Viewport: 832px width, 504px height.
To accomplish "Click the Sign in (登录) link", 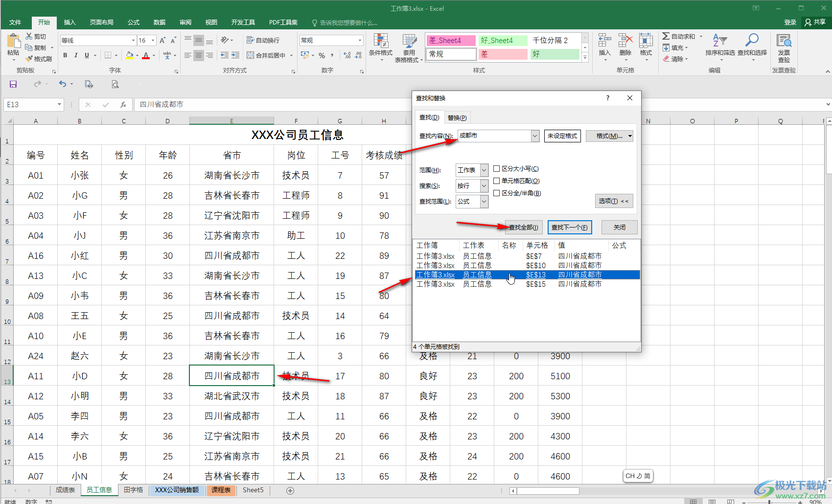I will click(790, 22).
